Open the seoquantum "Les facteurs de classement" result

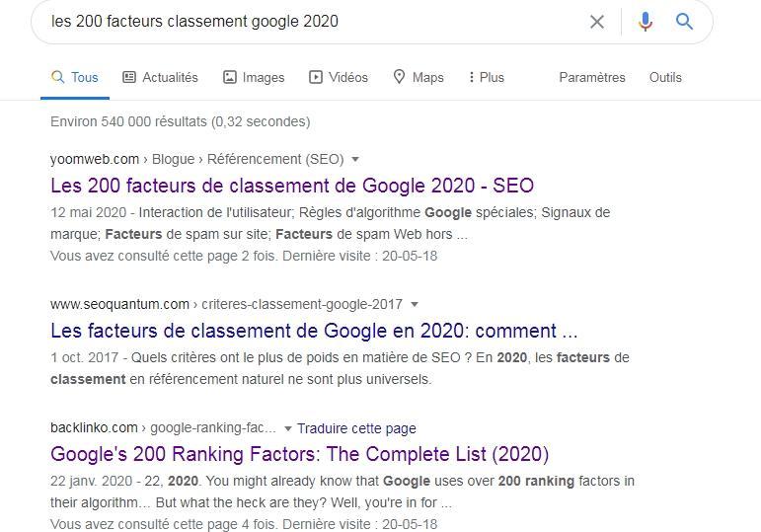(314, 331)
